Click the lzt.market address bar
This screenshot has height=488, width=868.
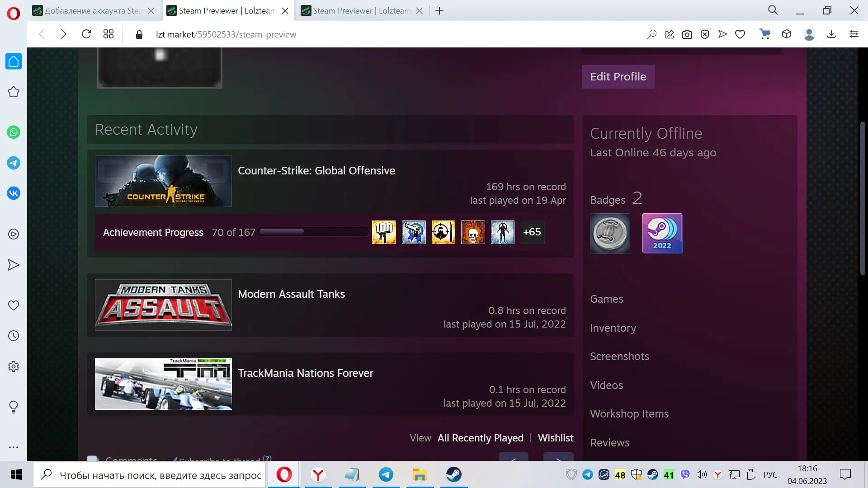pyautogui.click(x=226, y=34)
